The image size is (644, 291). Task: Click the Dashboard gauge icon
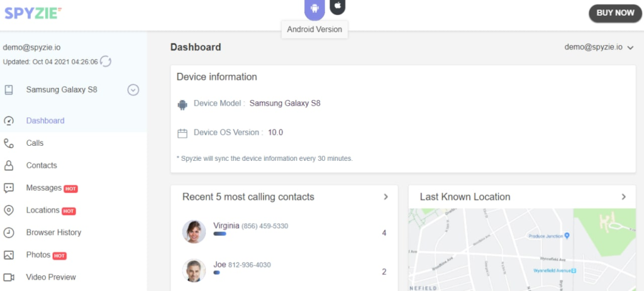(9, 121)
